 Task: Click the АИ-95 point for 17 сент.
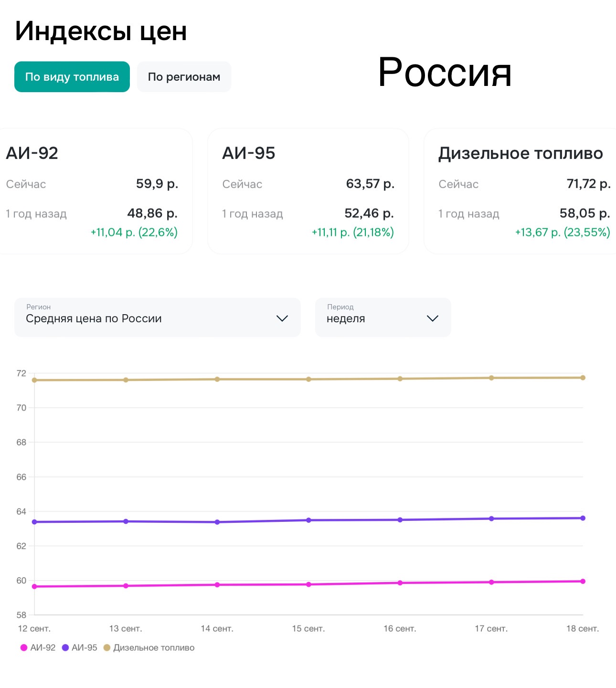pyautogui.click(x=491, y=519)
